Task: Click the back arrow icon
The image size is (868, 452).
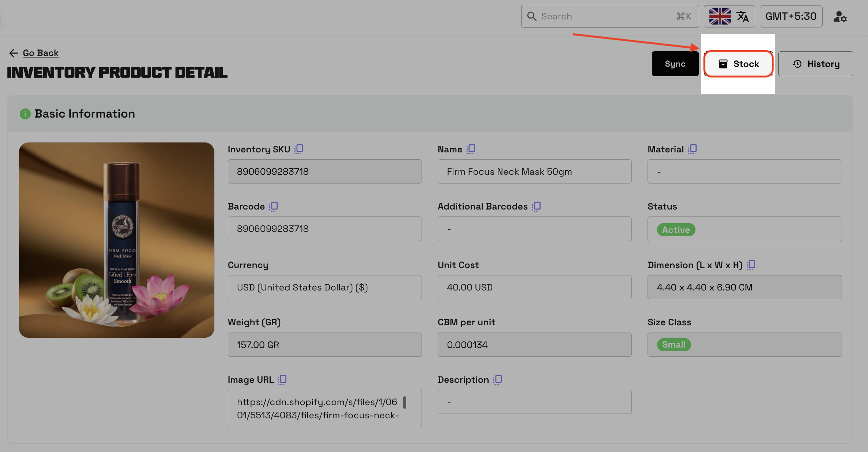Action: (13, 53)
